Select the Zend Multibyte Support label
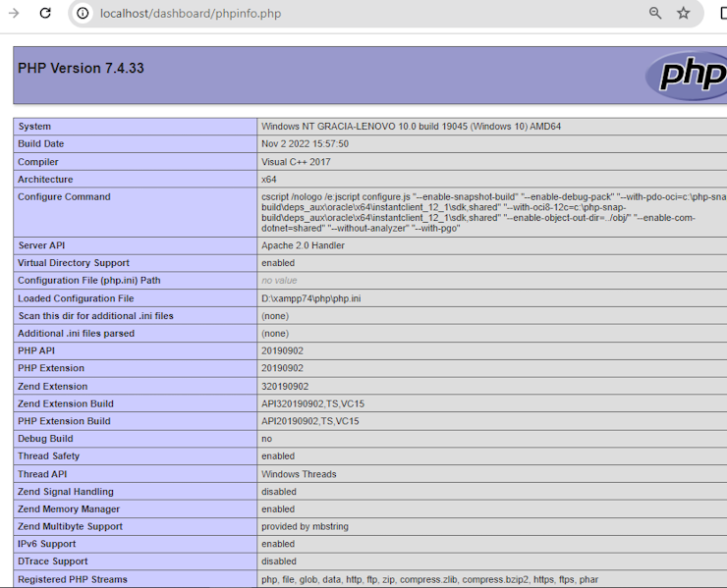The width and height of the screenshot is (727, 588). coord(70,527)
